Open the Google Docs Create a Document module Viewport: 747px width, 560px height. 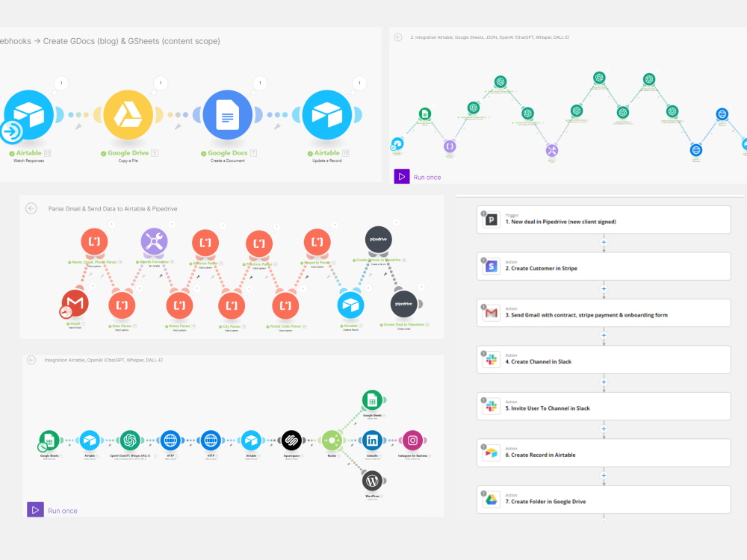pos(228,115)
